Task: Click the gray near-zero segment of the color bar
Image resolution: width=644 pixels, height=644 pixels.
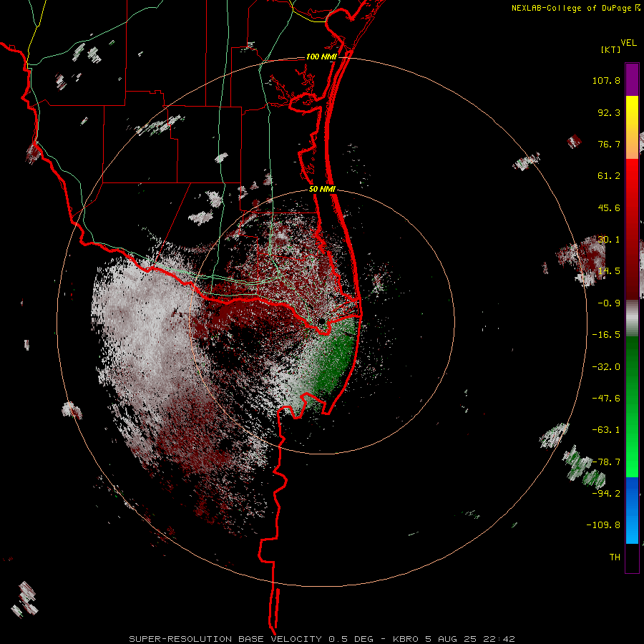Action: 632,318
